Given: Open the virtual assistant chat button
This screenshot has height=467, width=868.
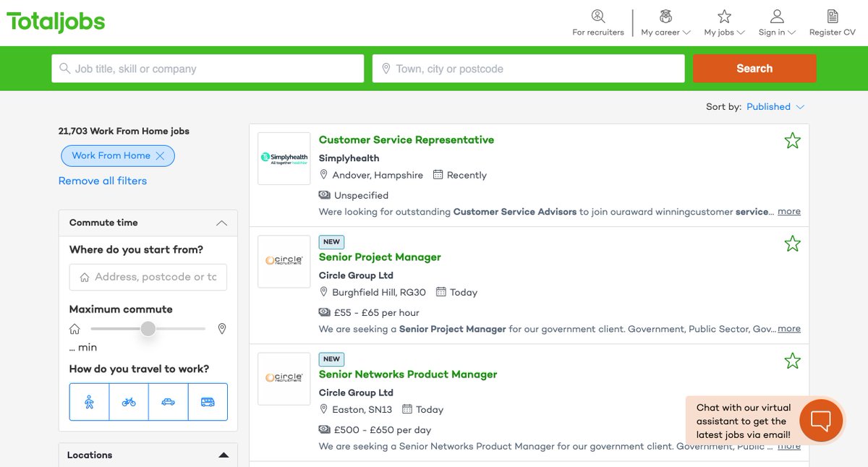Looking at the screenshot, I should 821,420.
